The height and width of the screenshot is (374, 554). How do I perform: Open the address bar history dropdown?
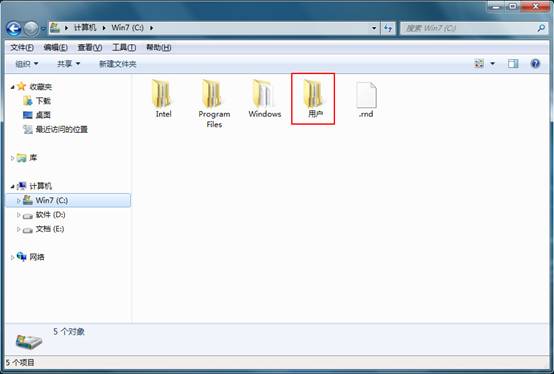click(x=374, y=28)
